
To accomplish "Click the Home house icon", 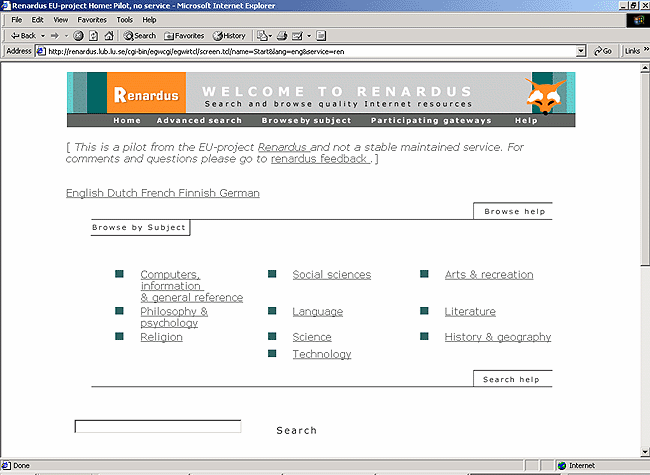I will (x=109, y=36).
